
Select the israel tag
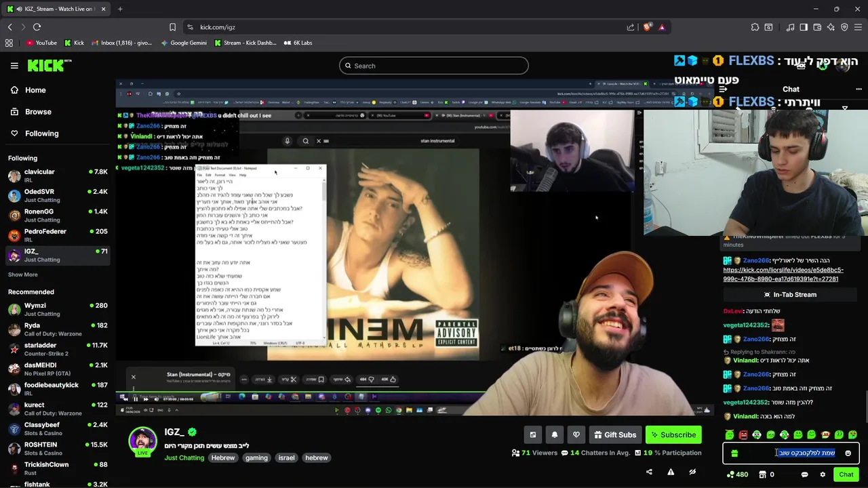(286, 458)
